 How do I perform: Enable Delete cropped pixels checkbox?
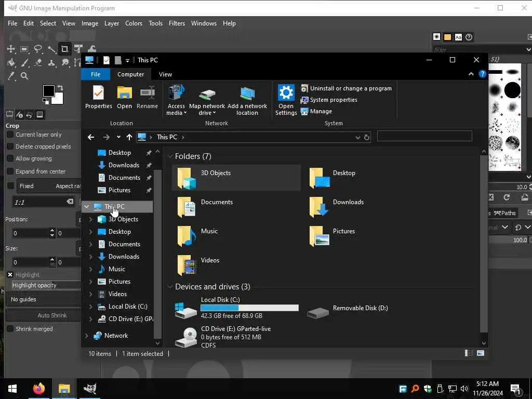coord(10,147)
